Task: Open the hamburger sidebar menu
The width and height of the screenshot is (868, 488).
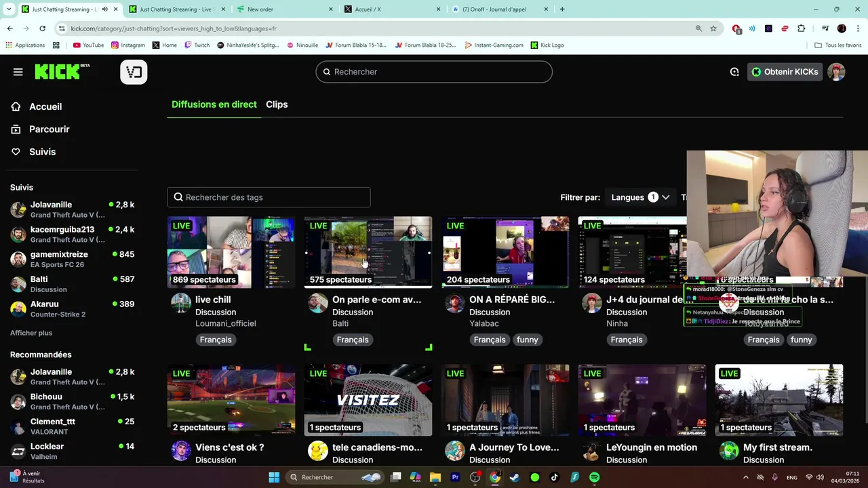Action: (18, 72)
